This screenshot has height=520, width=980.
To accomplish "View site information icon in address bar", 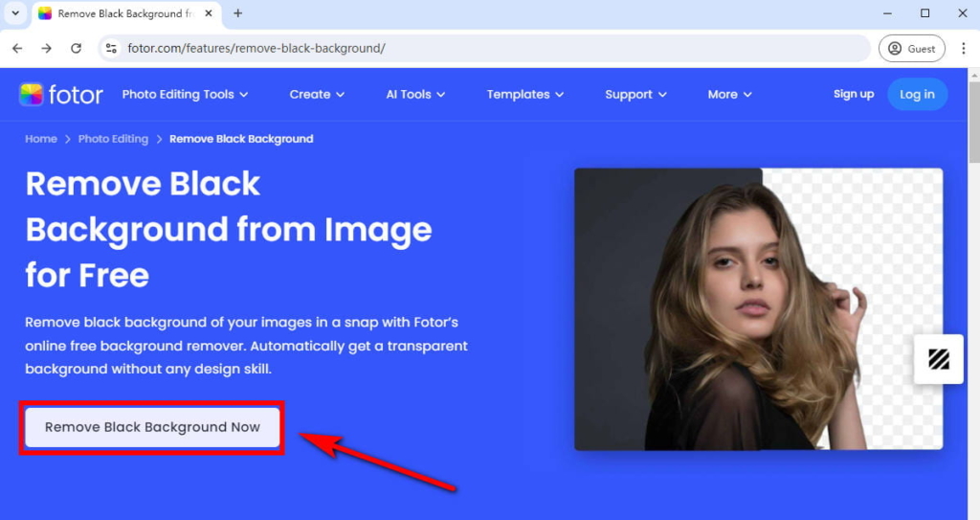I will tap(111, 48).
